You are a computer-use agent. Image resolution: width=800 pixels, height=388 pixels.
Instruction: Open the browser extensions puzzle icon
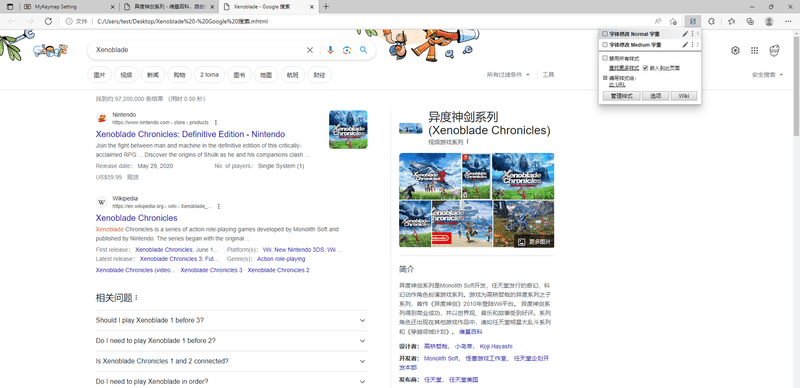point(711,21)
